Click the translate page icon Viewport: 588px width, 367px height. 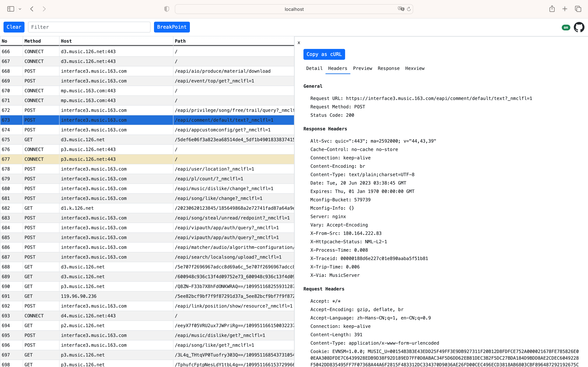click(401, 9)
